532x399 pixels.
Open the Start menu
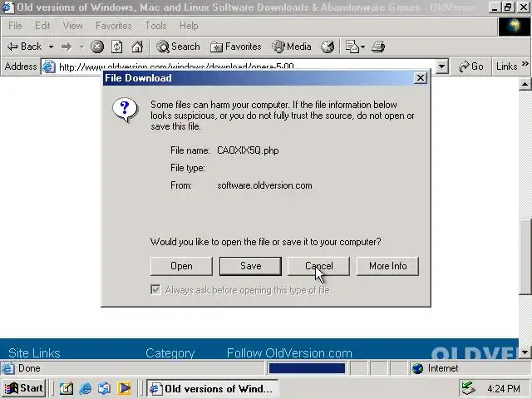coord(24,388)
